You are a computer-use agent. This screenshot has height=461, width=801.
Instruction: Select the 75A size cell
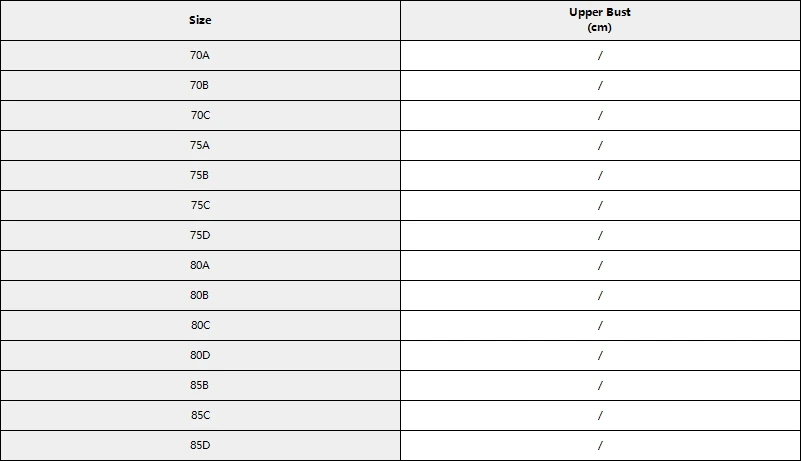tap(200, 146)
